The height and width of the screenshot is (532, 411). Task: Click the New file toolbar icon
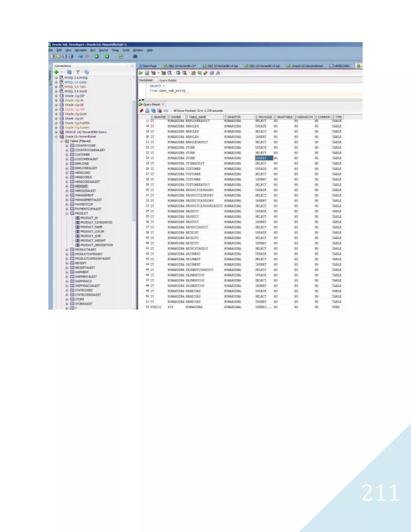point(52,56)
